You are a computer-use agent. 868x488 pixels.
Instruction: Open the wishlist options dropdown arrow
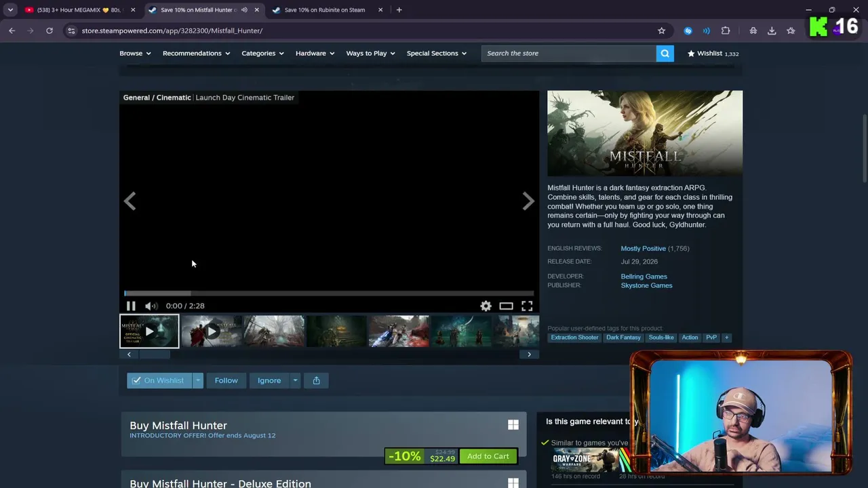click(x=198, y=380)
